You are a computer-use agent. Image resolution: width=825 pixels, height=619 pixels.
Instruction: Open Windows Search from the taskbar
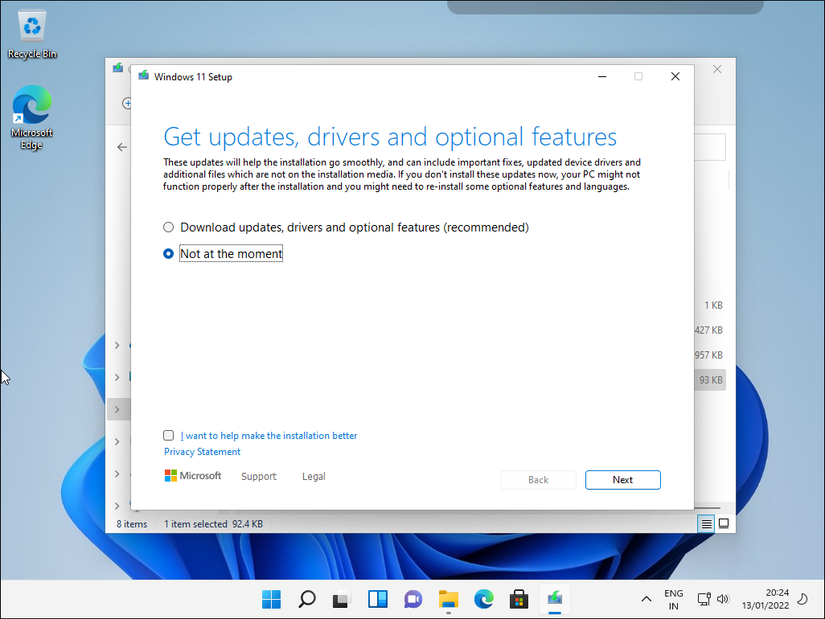click(306, 599)
